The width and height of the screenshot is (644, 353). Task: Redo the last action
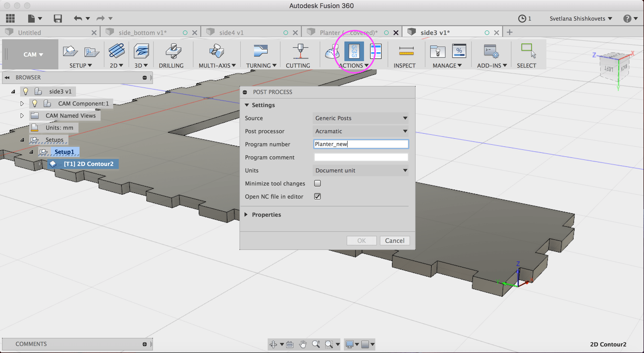[101, 18]
